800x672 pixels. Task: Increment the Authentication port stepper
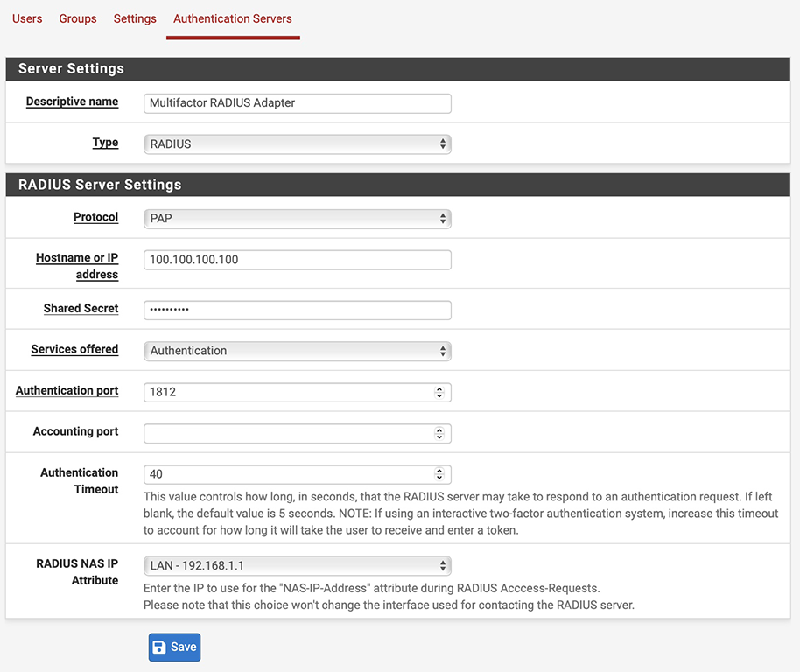440,388
